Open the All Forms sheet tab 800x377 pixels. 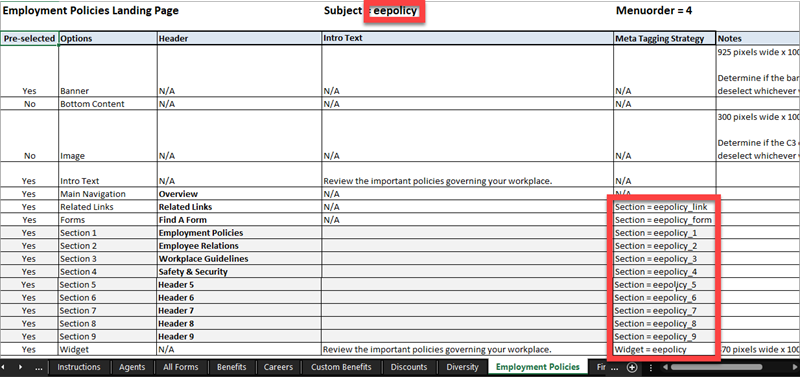[181, 367]
